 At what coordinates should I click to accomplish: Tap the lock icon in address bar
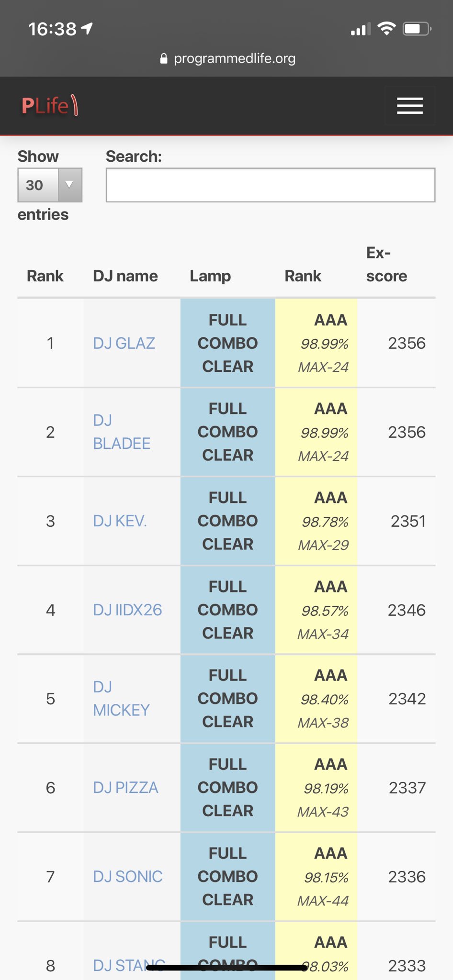point(164,58)
